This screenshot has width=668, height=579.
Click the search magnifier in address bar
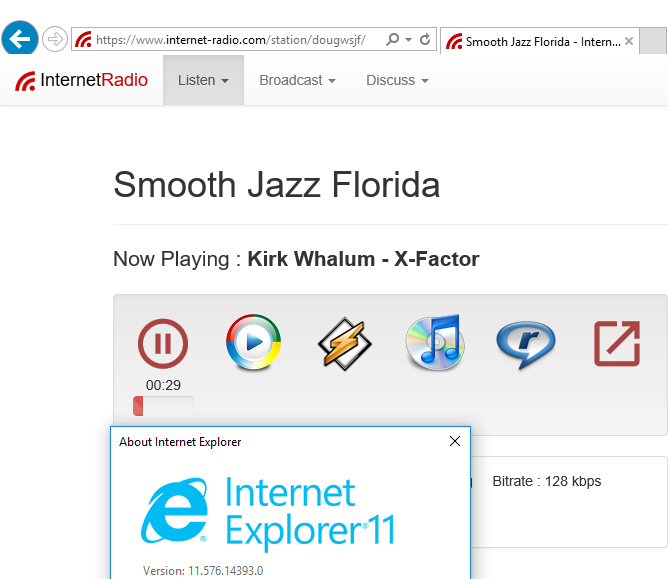(392, 40)
